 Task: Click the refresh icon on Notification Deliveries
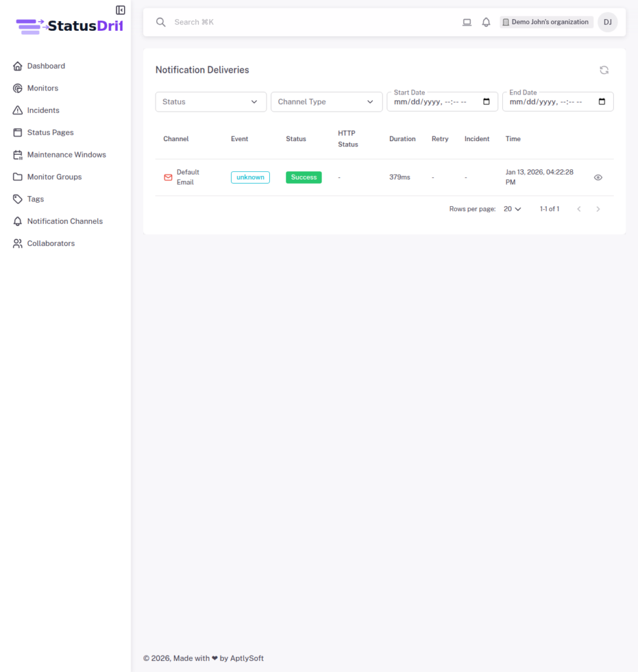coord(604,70)
